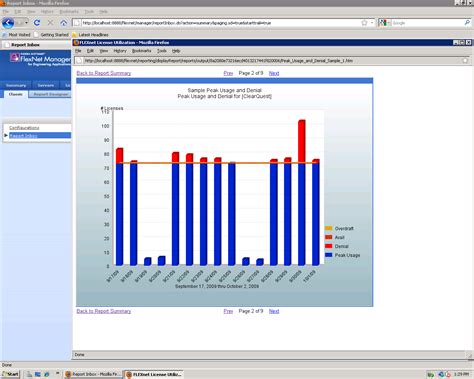Screen dimensions: 474x379
Task: Click the Avail legend color swatch
Action: (x=329, y=237)
